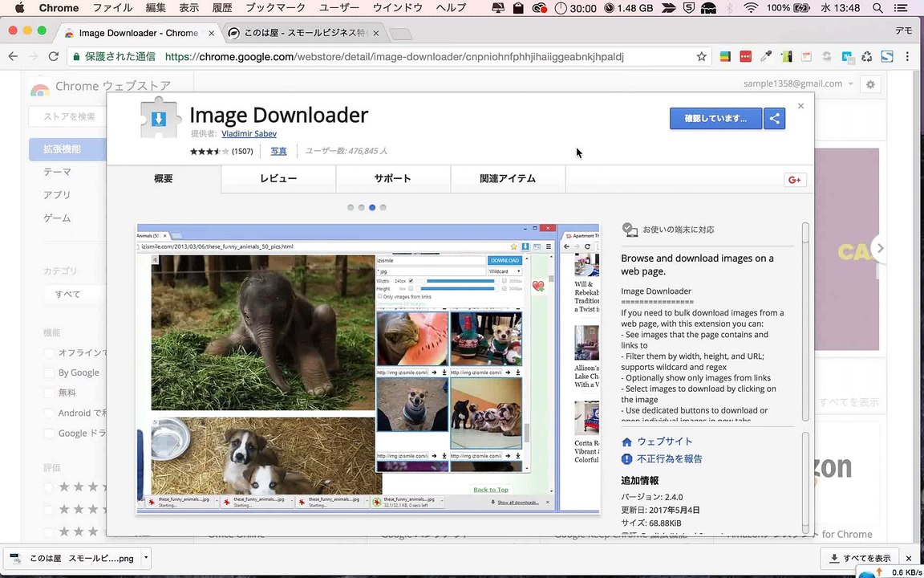Open the account dropdown for sample1358@gmail.com

pyautogui.click(x=799, y=83)
